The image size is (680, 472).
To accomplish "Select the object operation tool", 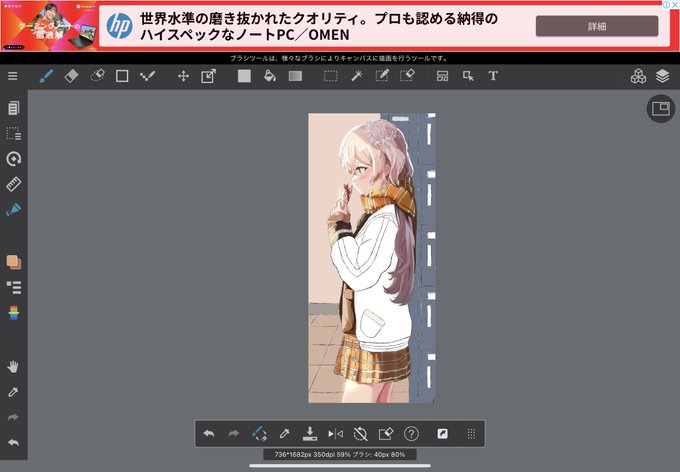I will [x=468, y=76].
